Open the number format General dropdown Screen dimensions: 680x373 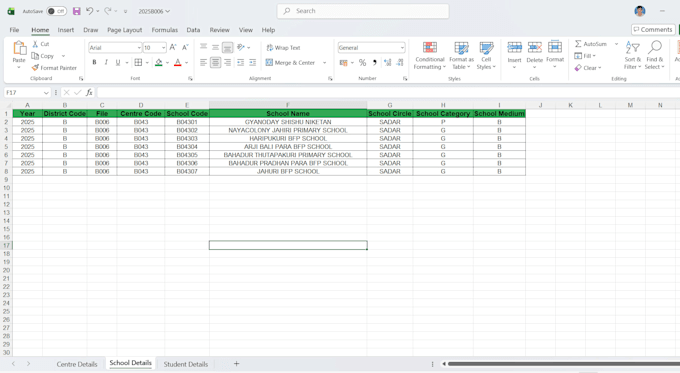point(402,48)
